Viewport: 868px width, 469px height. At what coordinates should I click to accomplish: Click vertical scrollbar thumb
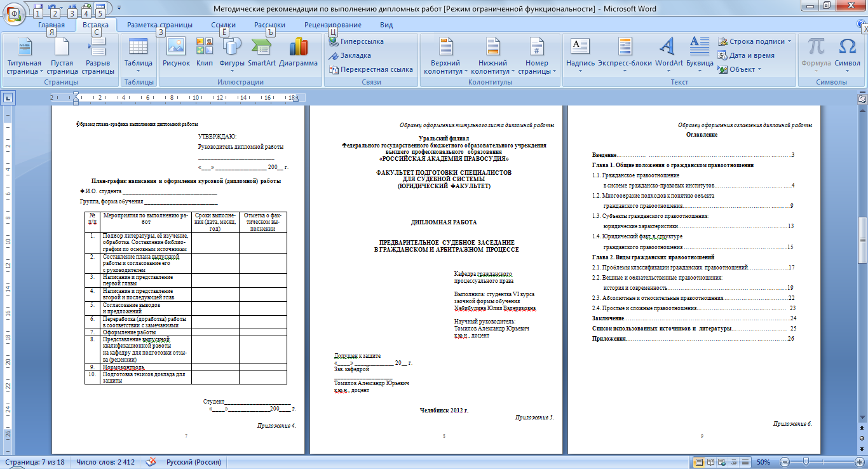[x=862, y=240]
